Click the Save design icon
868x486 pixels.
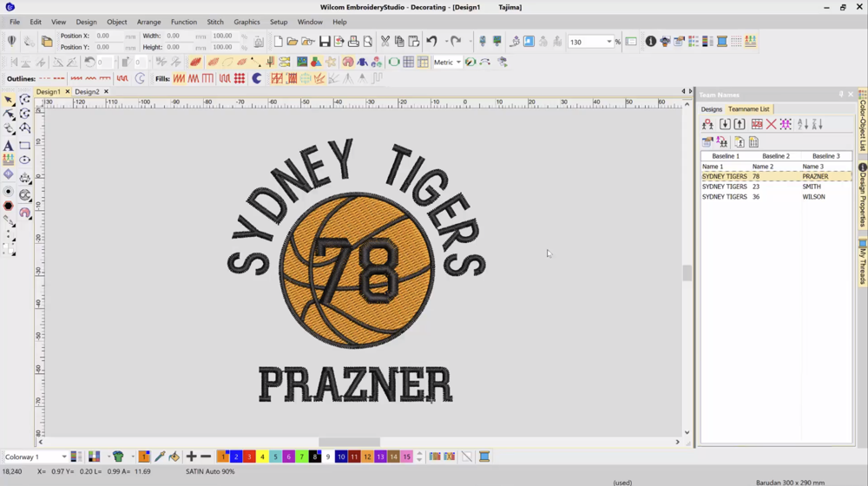(x=325, y=42)
